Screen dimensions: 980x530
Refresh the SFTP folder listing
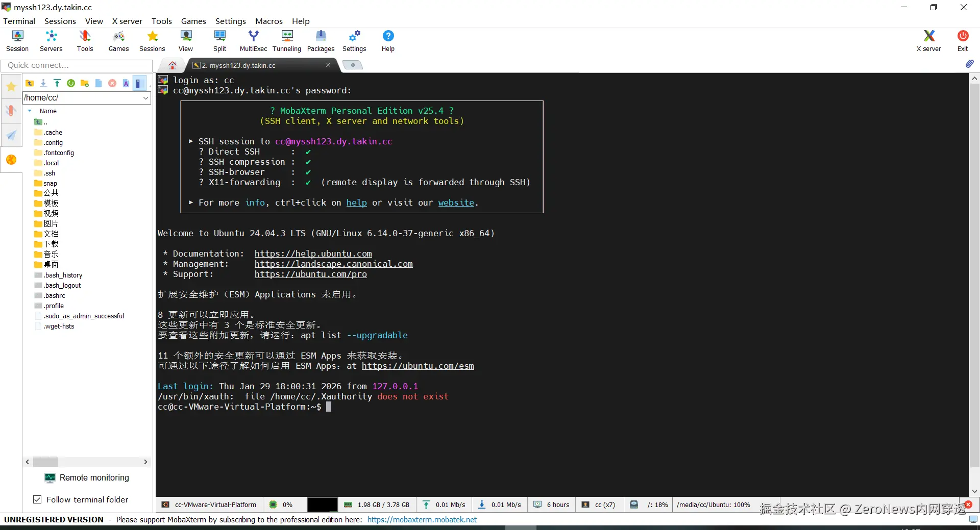pos(71,83)
